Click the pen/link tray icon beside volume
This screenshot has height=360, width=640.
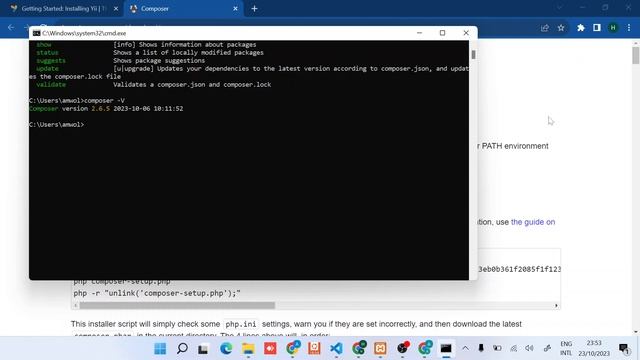coord(547,348)
